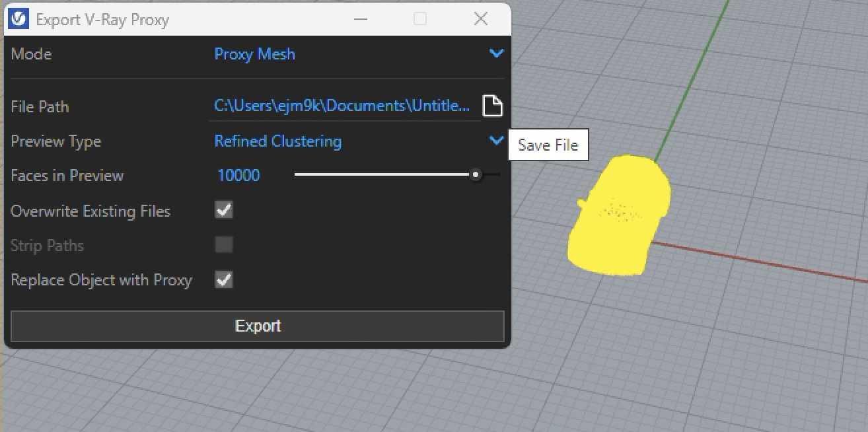Toggle Overwrite Existing Files checkbox
The width and height of the screenshot is (868, 432).
tap(224, 211)
